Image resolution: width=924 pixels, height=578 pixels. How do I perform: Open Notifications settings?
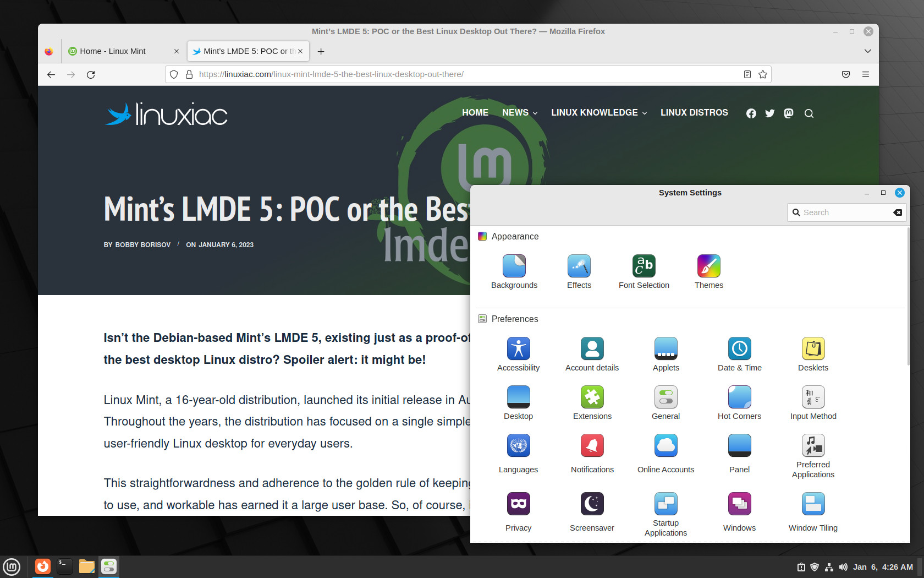pos(592,454)
